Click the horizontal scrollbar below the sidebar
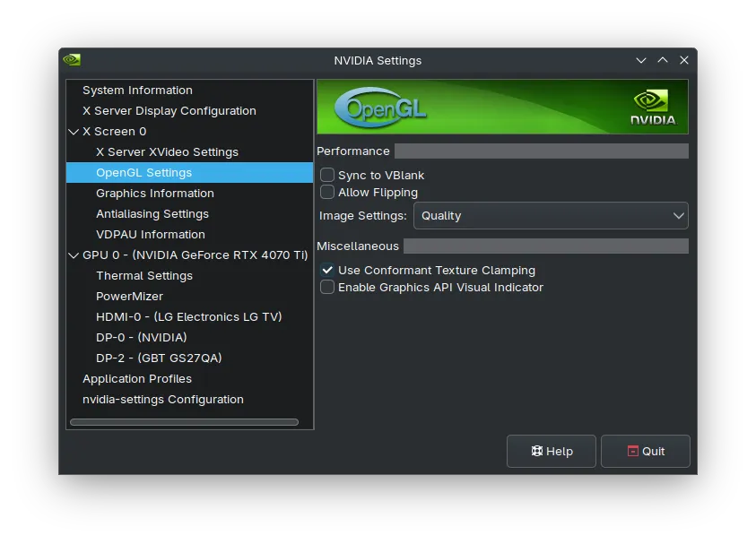Image resolution: width=756 pixels, height=544 pixels. pyautogui.click(x=184, y=421)
